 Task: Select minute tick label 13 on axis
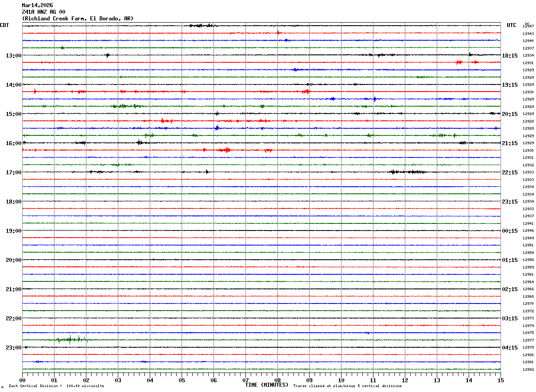tap(437, 380)
